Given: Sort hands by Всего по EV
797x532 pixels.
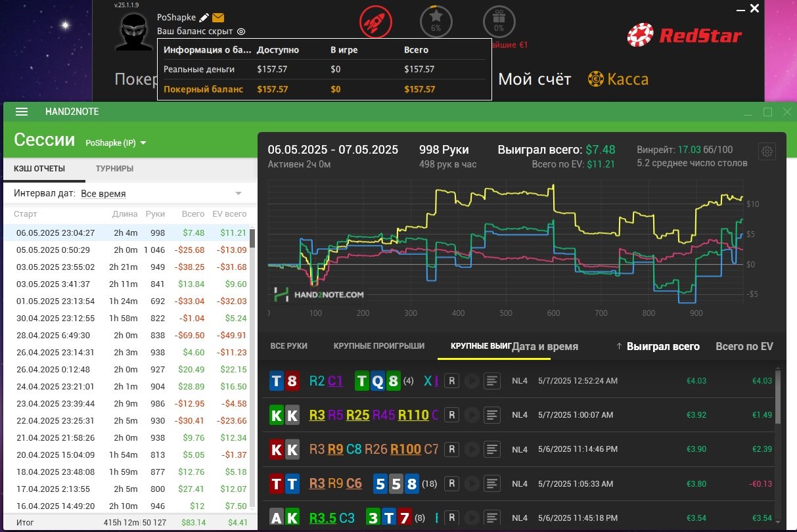Looking at the screenshot, I should pyautogui.click(x=744, y=346).
